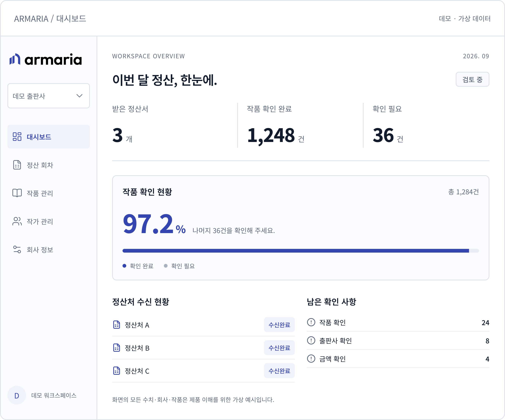
Task: Open the 작품 관리 menu item
Action: click(49, 193)
